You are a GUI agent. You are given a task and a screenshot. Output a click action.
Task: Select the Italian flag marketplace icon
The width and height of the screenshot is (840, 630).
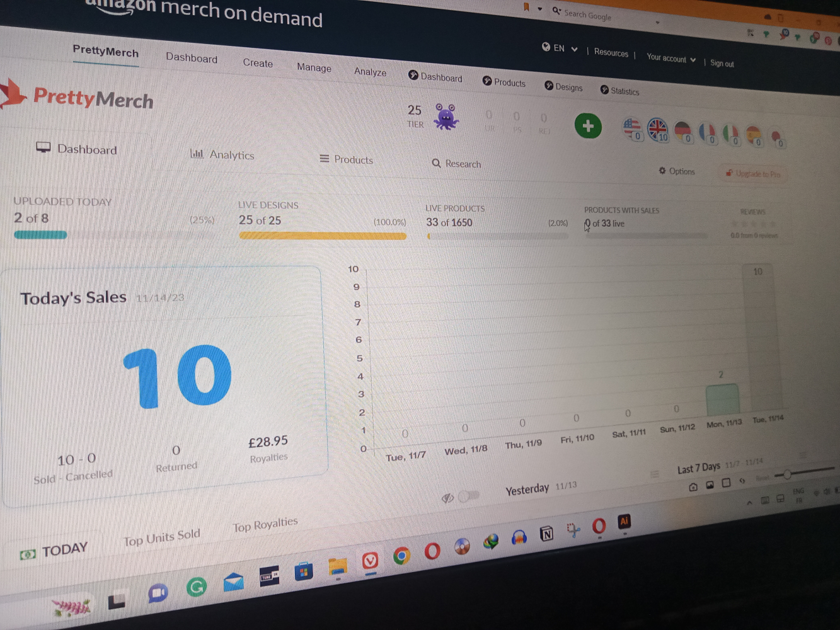pyautogui.click(x=731, y=135)
